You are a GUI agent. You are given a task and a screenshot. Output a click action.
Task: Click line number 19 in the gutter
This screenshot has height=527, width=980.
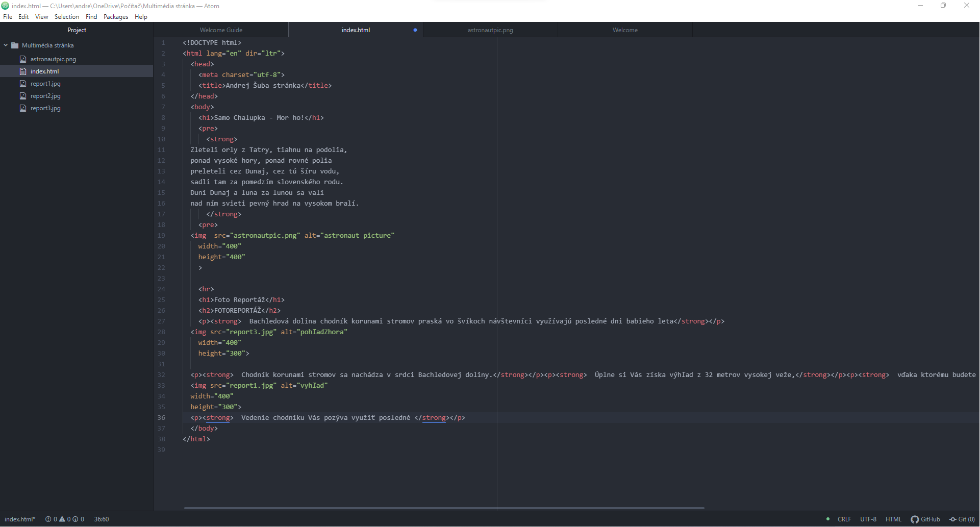pyautogui.click(x=161, y=236)
